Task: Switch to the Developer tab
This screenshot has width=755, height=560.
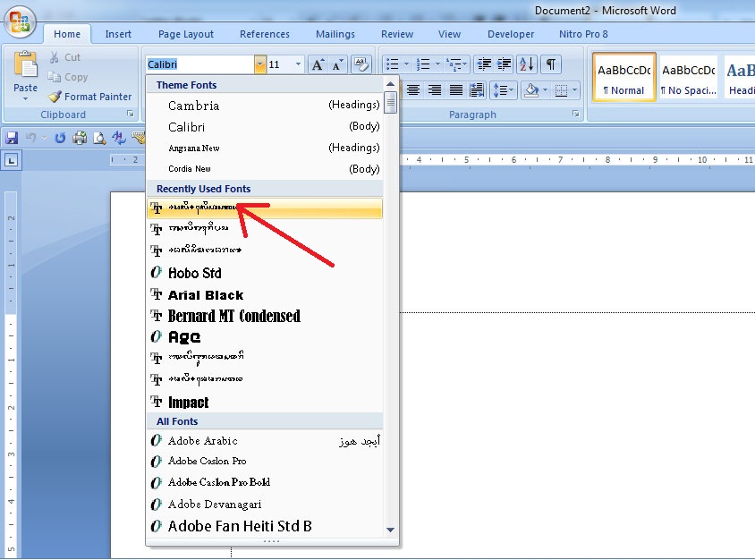Action: point(511,34)
